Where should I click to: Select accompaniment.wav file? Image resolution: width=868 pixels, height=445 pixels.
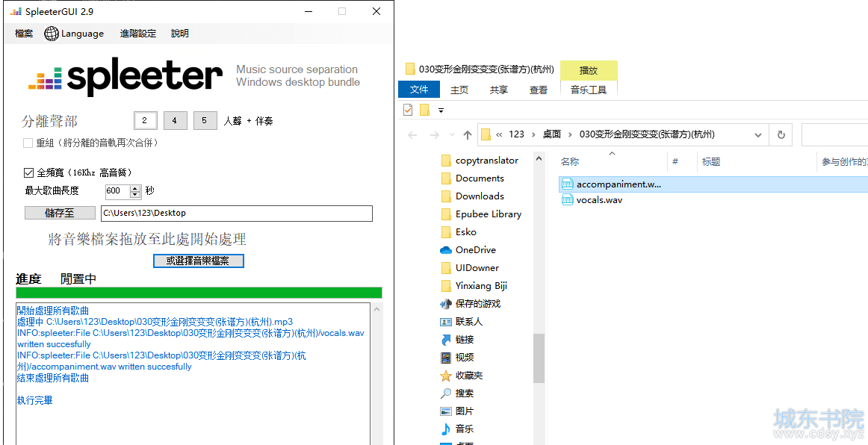(713, 184)
